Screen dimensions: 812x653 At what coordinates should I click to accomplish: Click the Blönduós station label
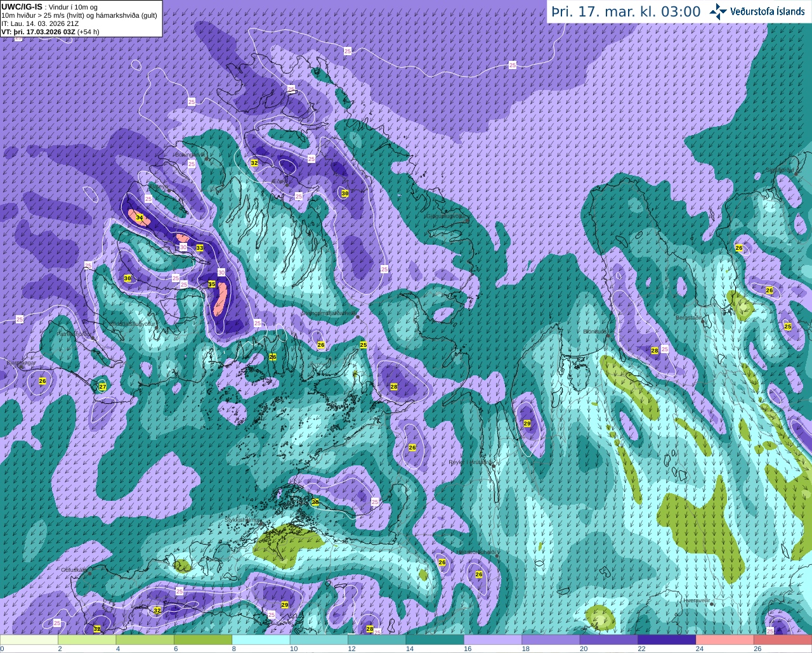click(x=596, y=331)
